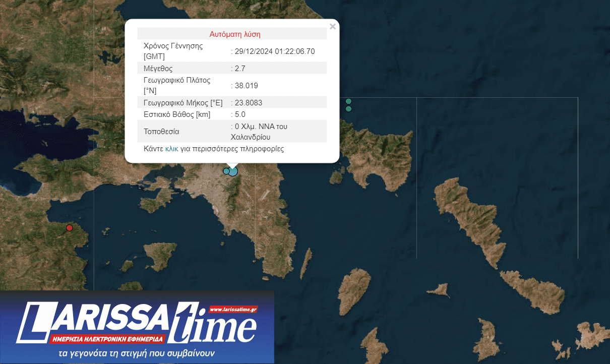This screenshot has height=364, width=610.
Task: Click the 'Αυτόματη λύση' popup header
Action: (235, 34)
